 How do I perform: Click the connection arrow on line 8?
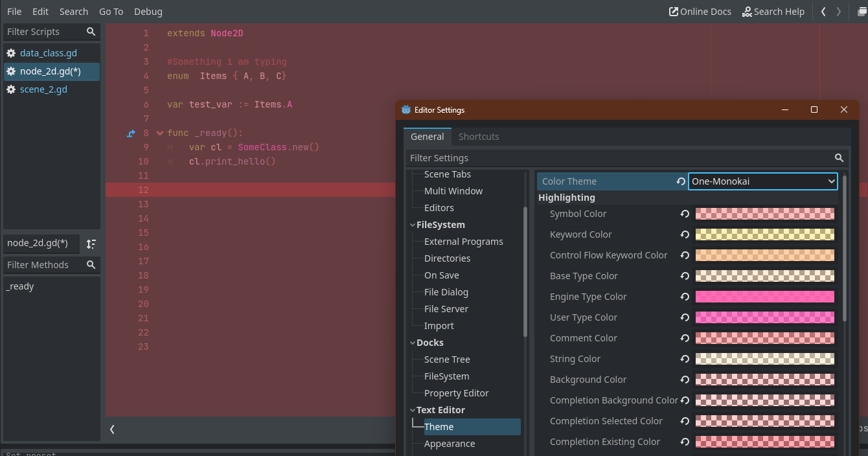(x=130, y=133)
